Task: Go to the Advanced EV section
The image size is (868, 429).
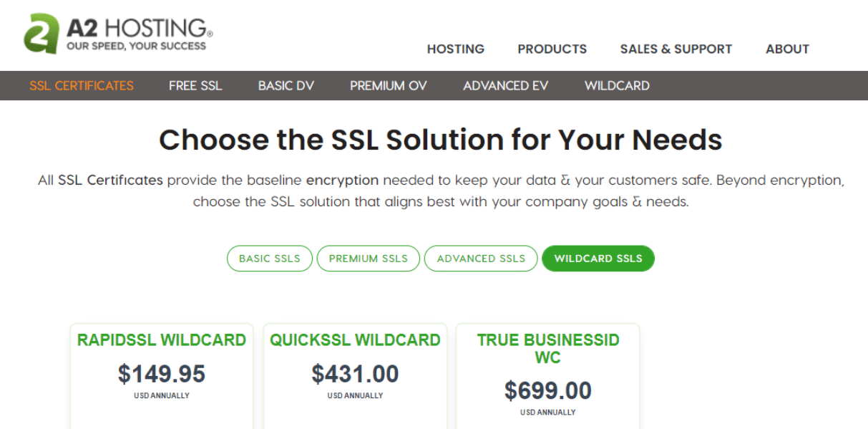Action: (x=505, y=86)
